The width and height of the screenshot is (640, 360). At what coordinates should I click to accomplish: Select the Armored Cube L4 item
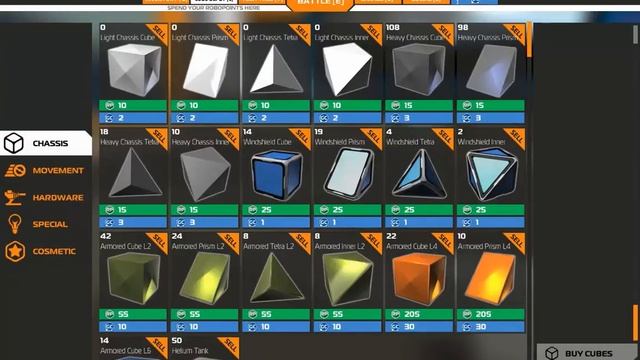click(419, 282)
